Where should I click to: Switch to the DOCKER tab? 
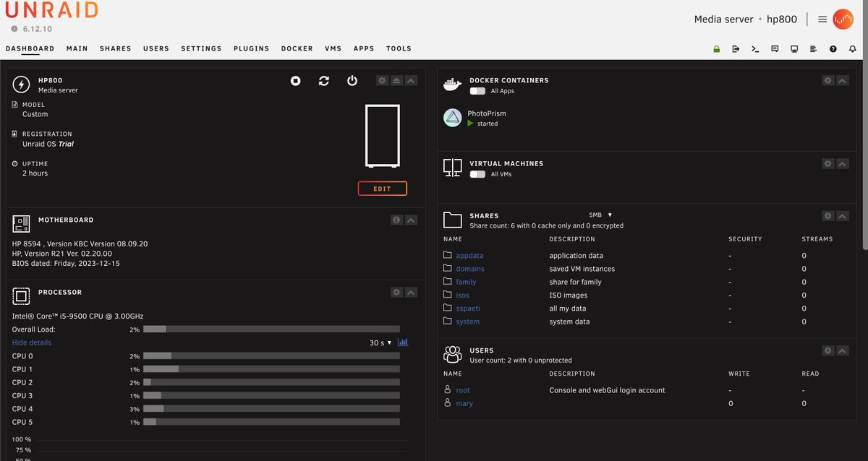pos(297,48)
